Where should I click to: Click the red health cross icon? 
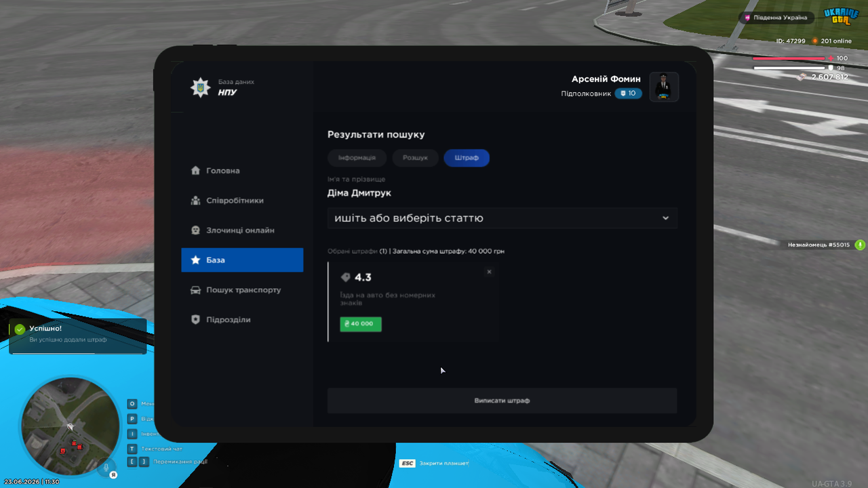point(831,58)
